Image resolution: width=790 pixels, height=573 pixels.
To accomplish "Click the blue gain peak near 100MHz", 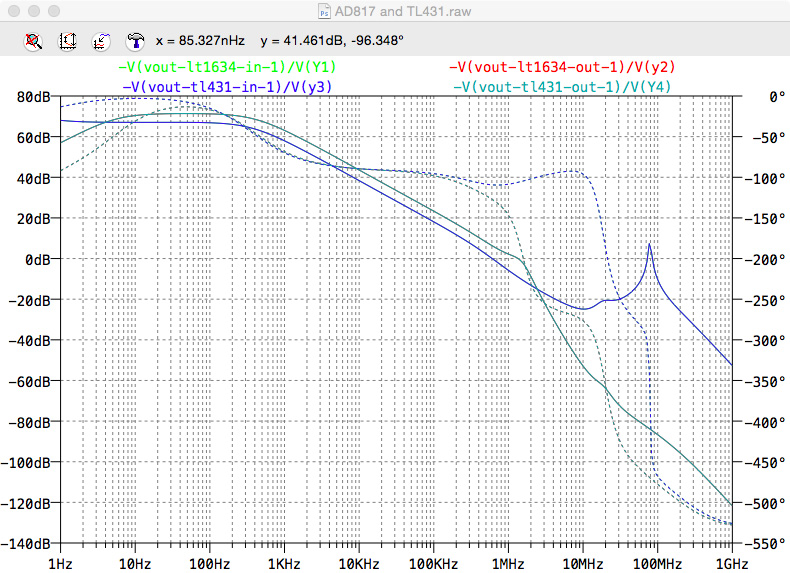I will tap(649, 245).
